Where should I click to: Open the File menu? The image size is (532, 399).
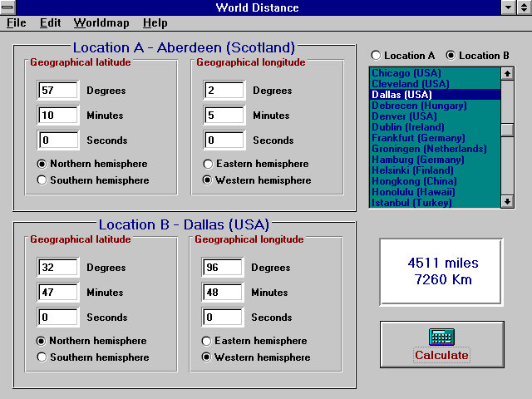pyautogui.click(x=17, y=23)
